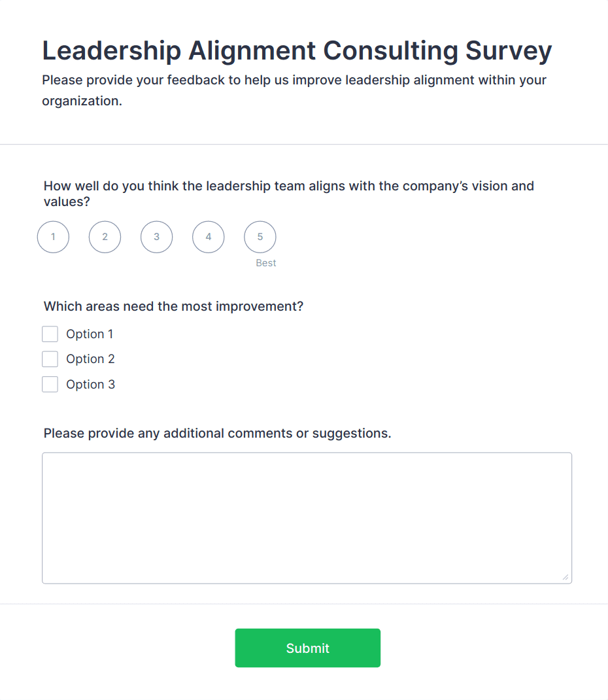Select the Option 1 label text
The image size is (608, 700).
(x=90, y=334)
